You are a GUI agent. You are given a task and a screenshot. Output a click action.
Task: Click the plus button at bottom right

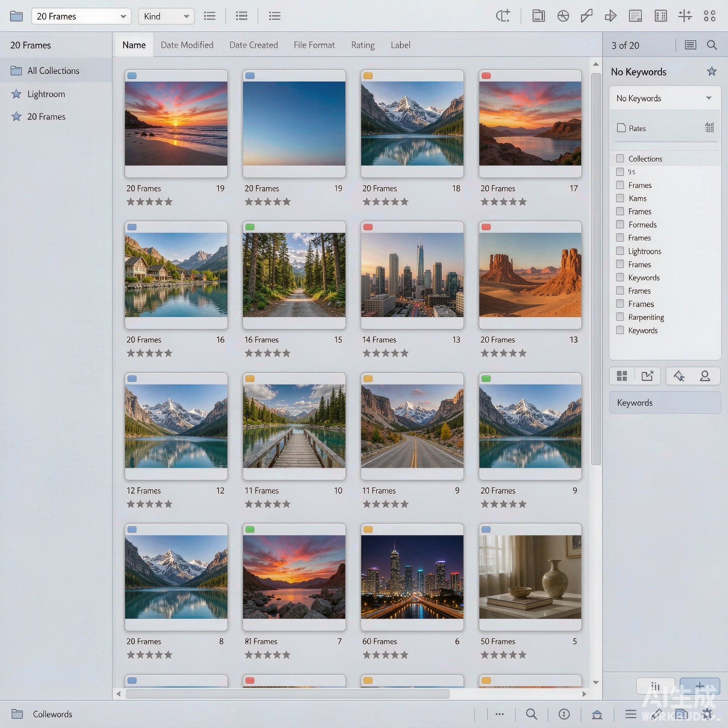click(x=700, y=686)
